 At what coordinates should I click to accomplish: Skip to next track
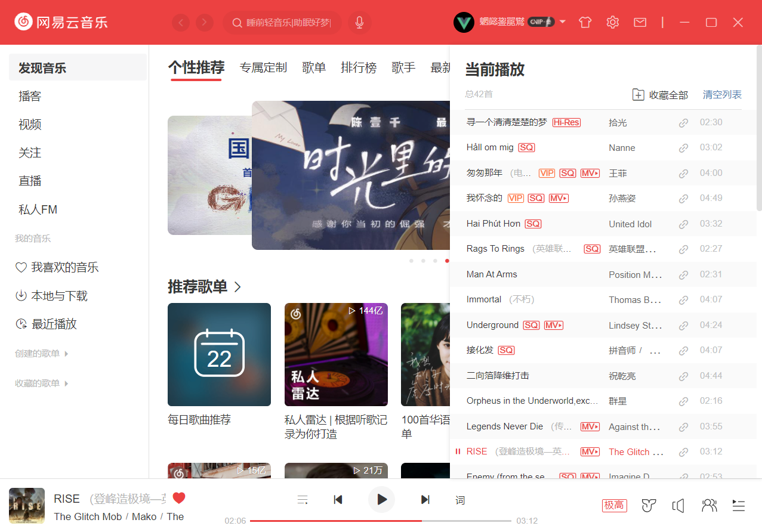(x=425, y=500)
